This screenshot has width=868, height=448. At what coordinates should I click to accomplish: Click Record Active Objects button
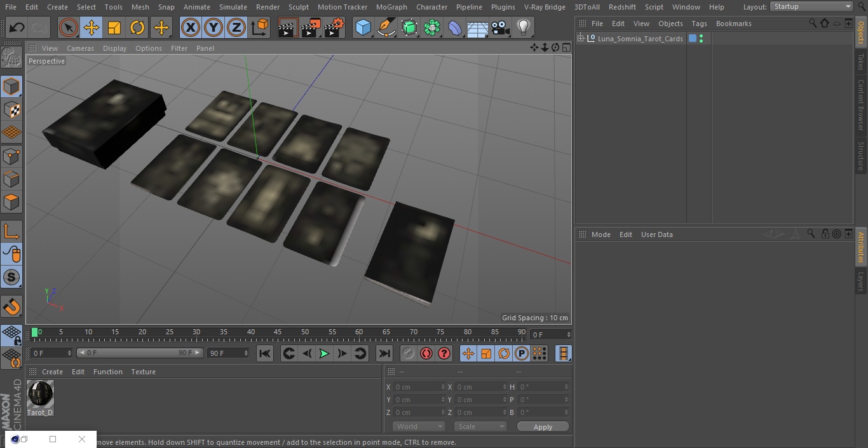(x=409, y=353)
